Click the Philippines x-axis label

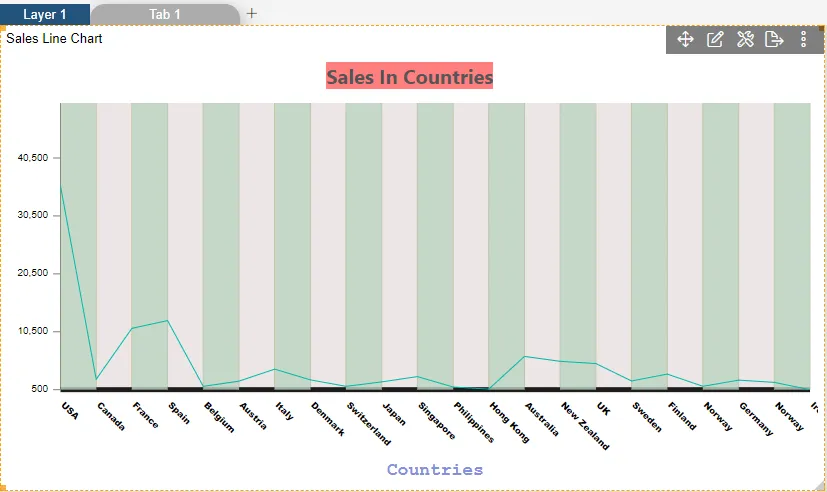pos(473,422)
